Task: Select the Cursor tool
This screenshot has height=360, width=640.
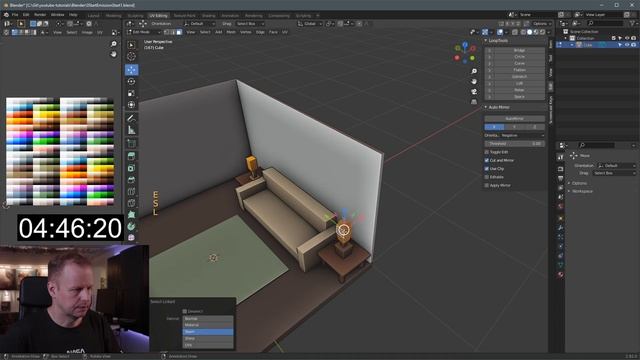Action: coord(131,57)
